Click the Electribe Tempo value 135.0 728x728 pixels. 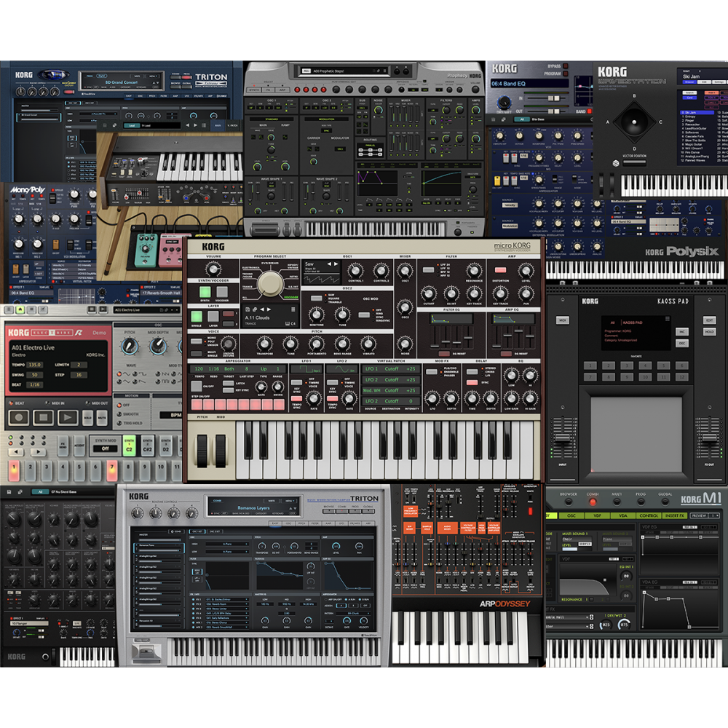(x=35, y=365)
